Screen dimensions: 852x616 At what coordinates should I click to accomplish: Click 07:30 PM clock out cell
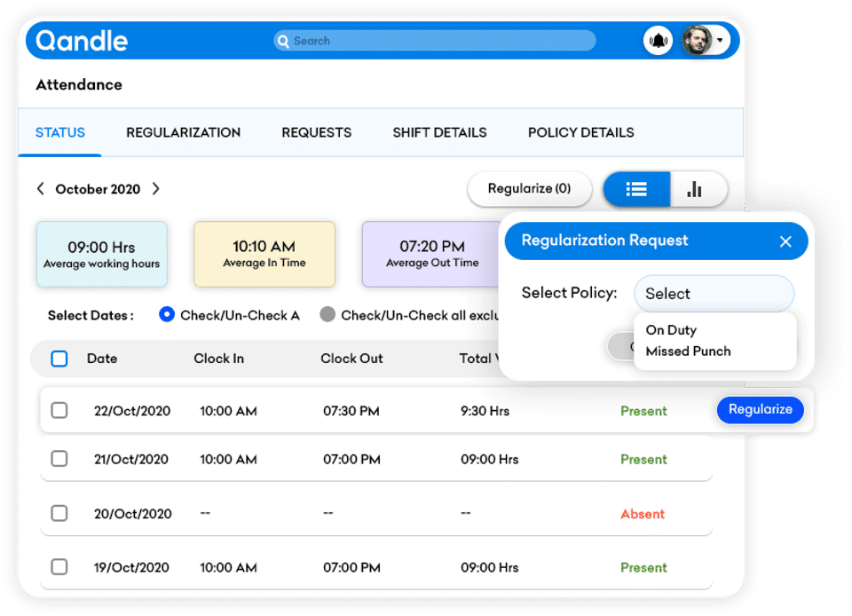[x=351, y=411]
